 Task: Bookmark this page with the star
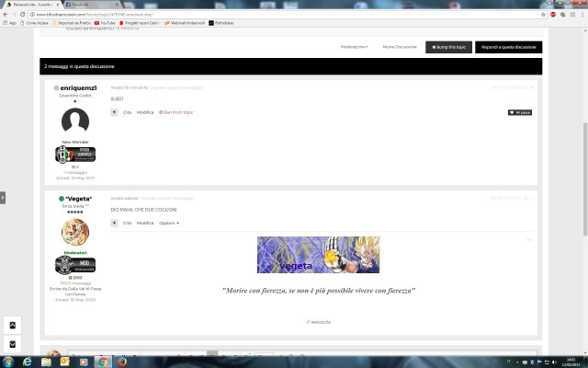click(x=543, y=15)
